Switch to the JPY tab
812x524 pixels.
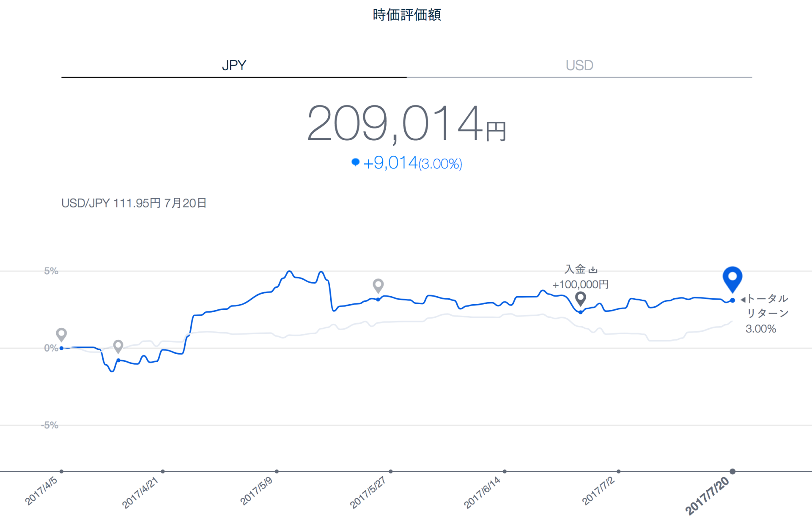pos(234,65)
